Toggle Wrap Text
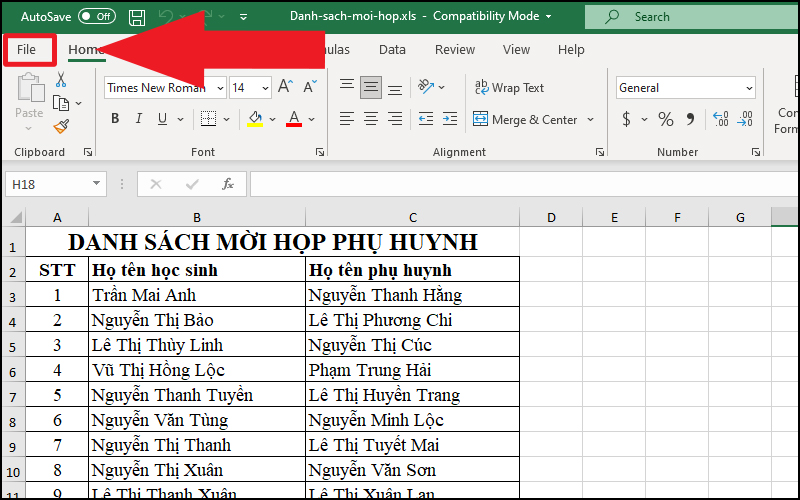This screenshot has height=500, width=800. click(509, 88)
